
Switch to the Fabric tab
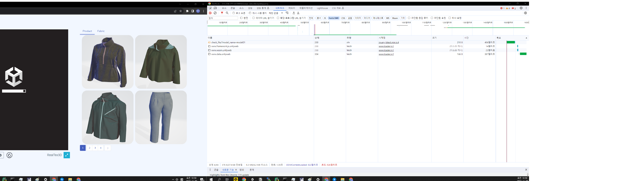tap(101, 31)
